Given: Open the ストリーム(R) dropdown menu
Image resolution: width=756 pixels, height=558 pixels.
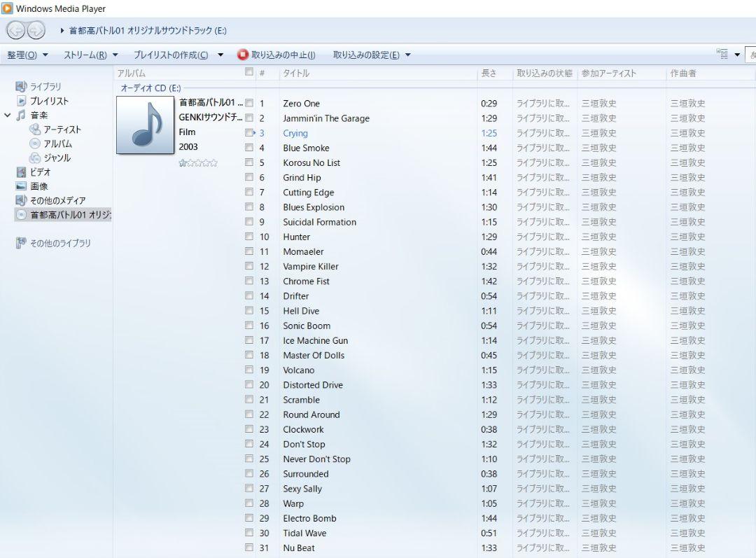Looking at the screenshot, I should (90, 55).
